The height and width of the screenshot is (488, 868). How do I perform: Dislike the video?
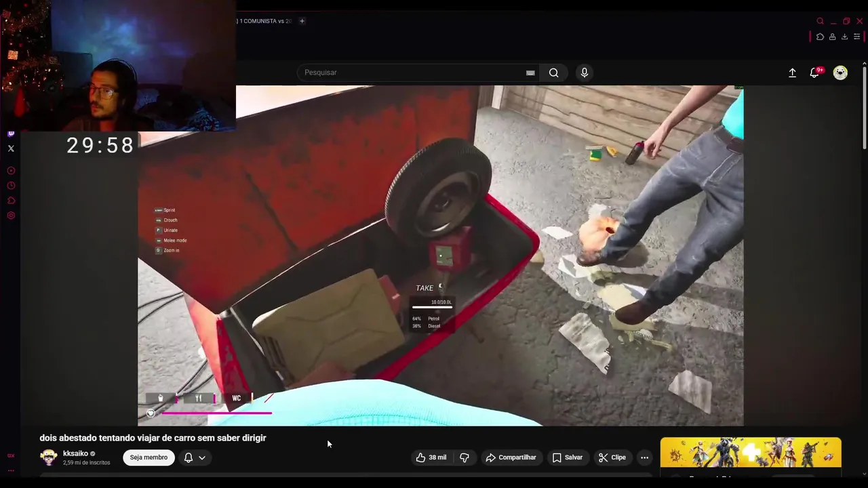pos(465,457)
